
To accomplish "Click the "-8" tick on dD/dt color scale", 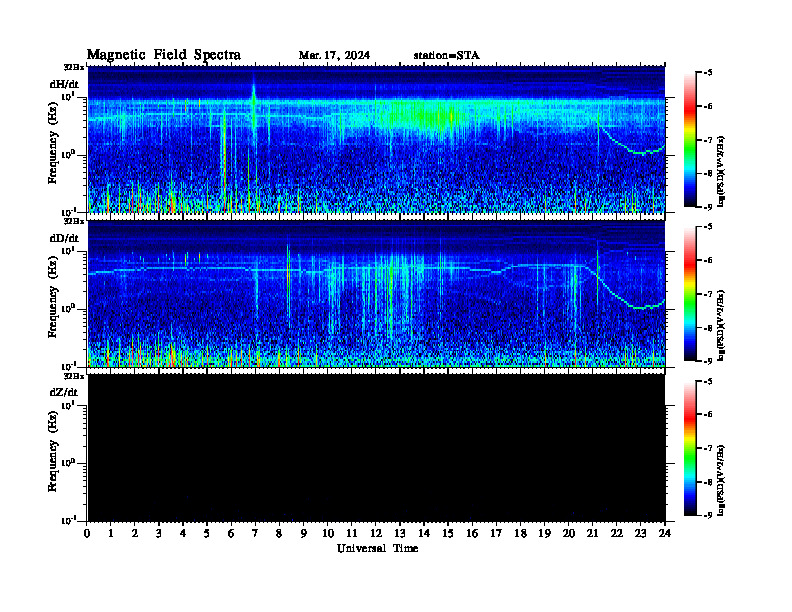I will (x=708, y=328).
